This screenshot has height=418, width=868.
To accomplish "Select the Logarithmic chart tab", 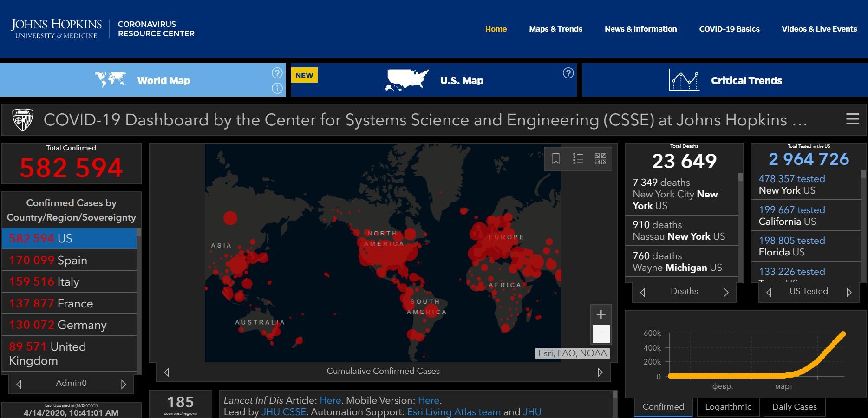I will (728, 407).
